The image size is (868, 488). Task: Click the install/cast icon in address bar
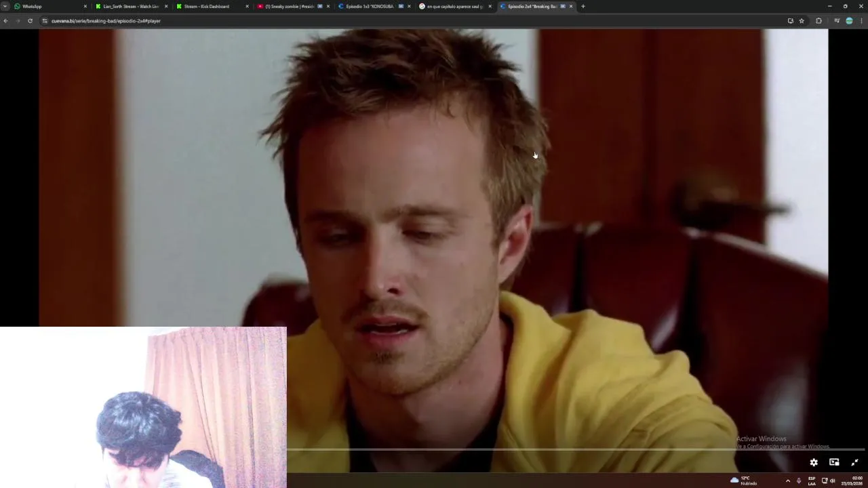[790, 21]
